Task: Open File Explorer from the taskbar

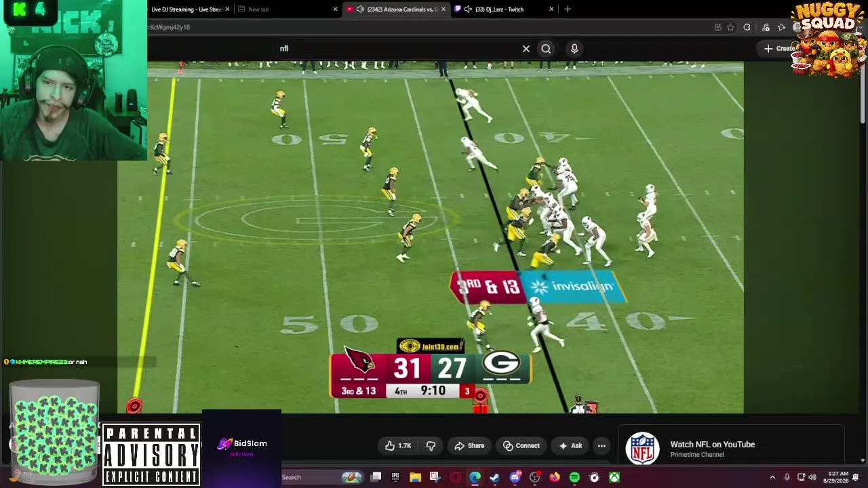Action: pyautogui.click(x=415, y=477)
